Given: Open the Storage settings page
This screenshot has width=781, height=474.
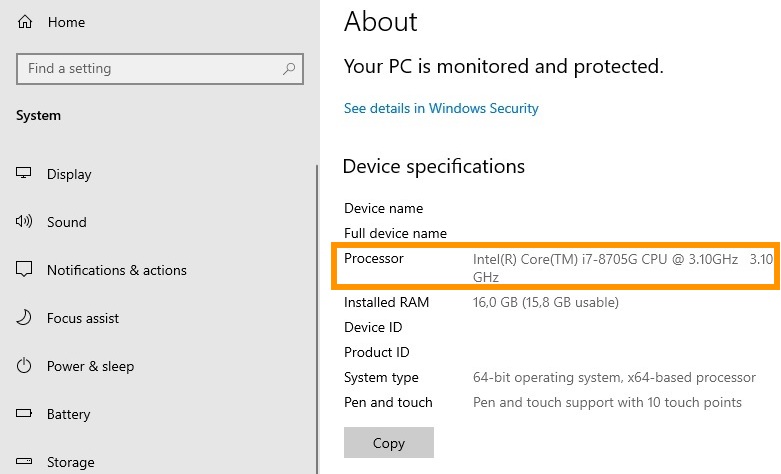Looking at the screenshot, I should tap(71, 462).
